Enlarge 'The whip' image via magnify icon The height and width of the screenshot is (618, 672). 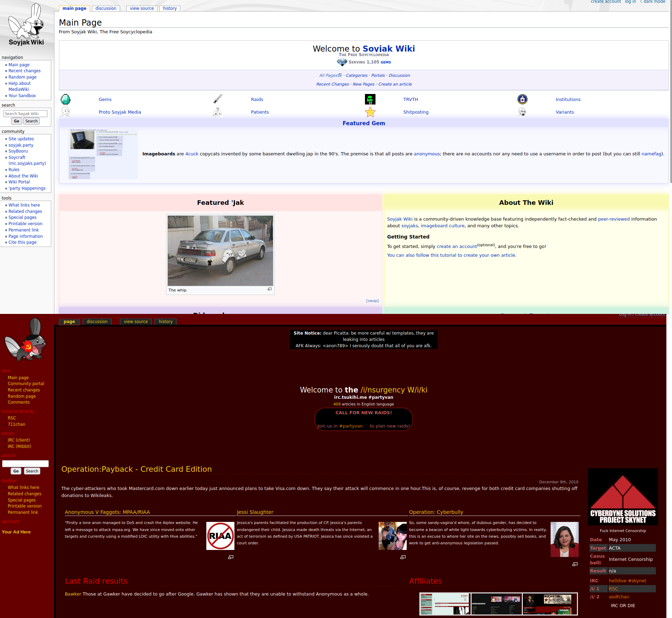pos(270,289)
